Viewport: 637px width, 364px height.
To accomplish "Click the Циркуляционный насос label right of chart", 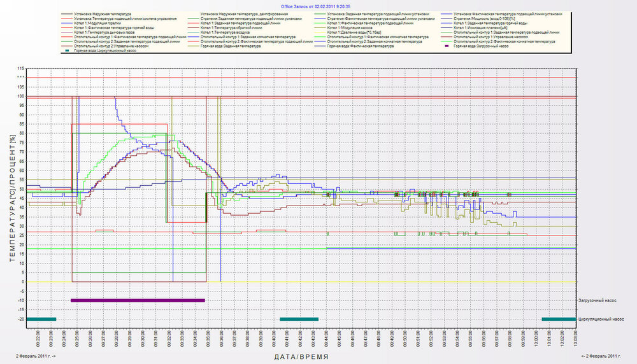I will point(602,319).
